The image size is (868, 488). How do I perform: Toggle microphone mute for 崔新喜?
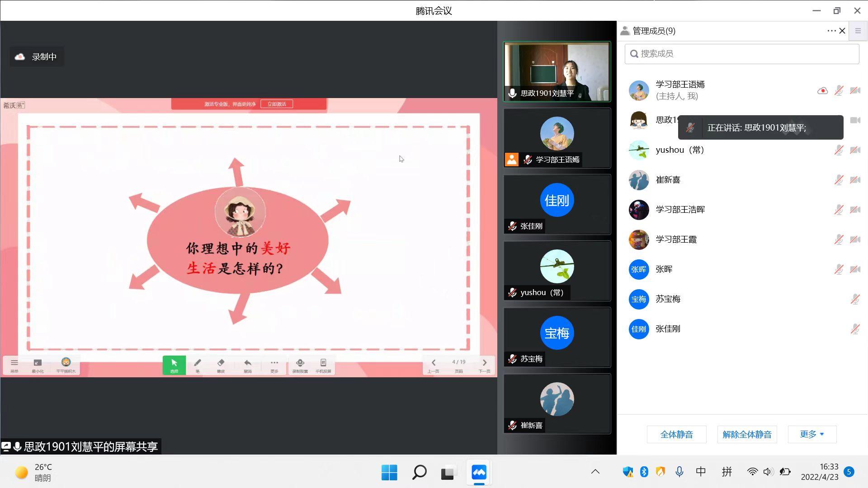(x=839, y=180)
